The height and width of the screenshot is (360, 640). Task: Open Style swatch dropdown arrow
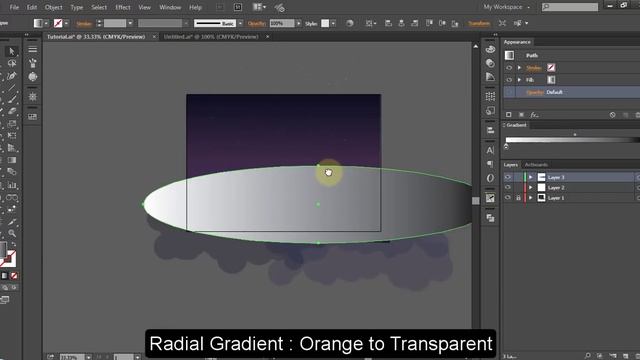333,23
